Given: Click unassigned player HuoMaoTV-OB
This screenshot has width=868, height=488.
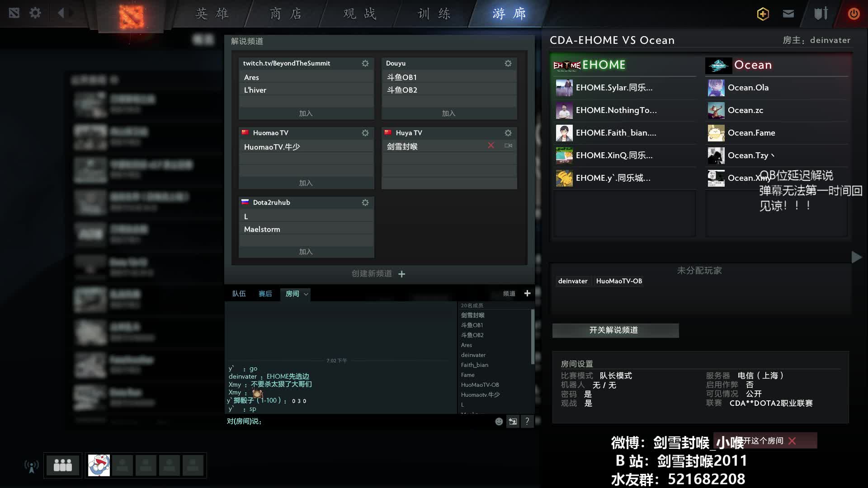Looking at the screenshot, I should click(619, 281).
